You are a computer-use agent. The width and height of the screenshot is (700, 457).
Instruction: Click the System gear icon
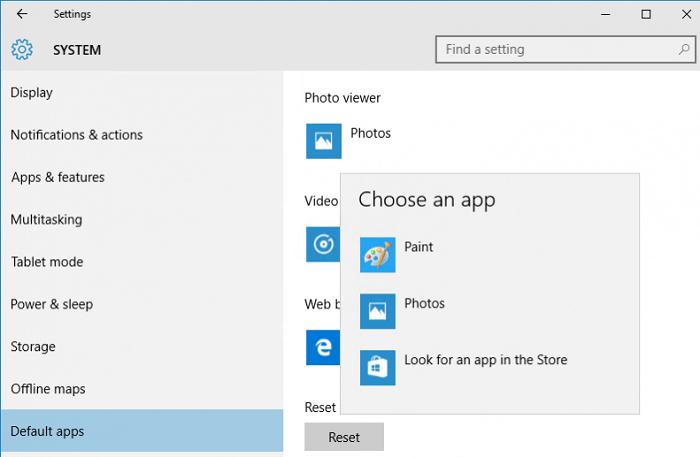[x=22, y=49]
